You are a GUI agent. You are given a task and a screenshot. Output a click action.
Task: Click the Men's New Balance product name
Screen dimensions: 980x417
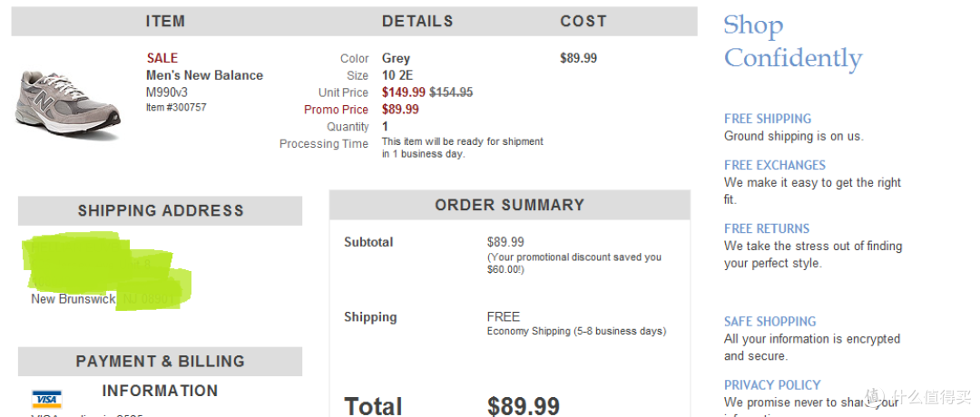pos(204,75)
